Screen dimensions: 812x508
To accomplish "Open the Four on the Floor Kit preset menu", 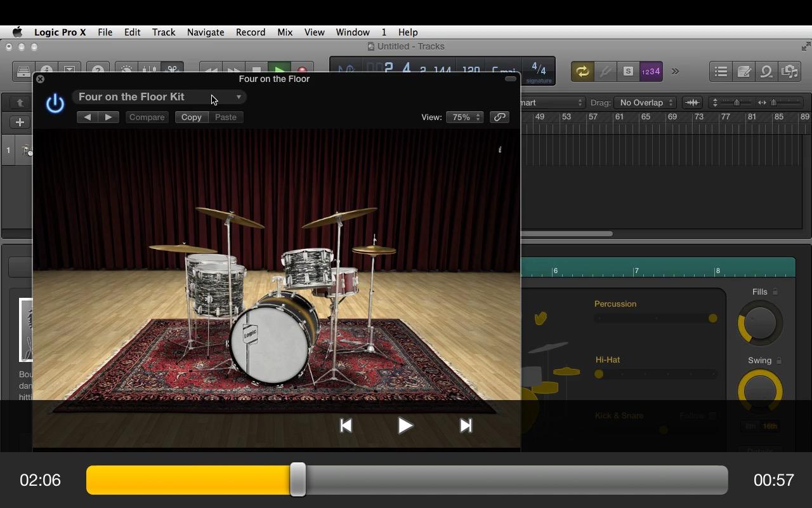I will click(159, 97).
